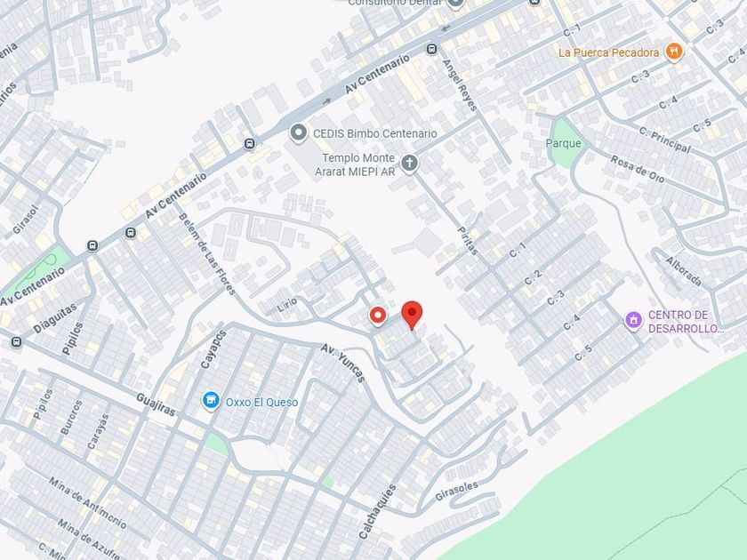Click the Rosa de Oro street label
The image size is (747, 560).
click(638, 169)
